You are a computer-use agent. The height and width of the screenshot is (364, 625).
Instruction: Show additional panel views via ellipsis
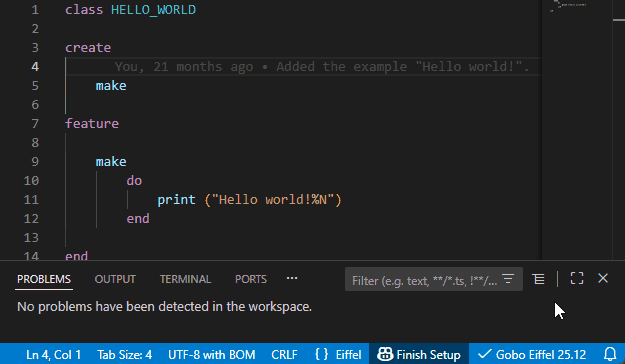(292, 278)
